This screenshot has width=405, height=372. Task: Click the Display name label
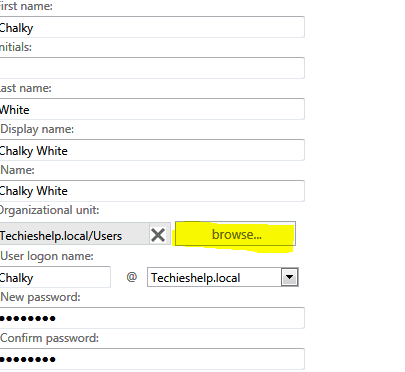point(37,129)
